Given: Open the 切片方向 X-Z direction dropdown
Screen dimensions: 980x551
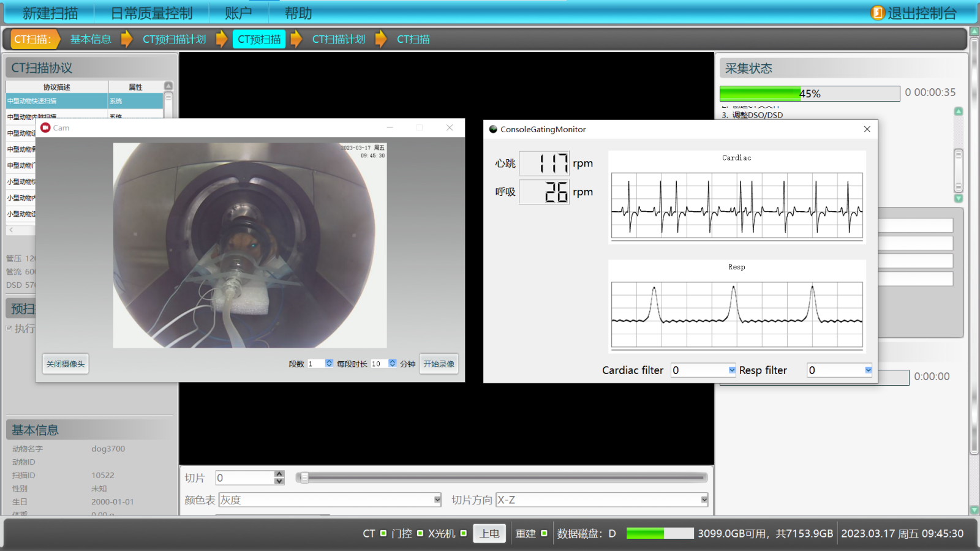Looking at the screenshot, I should (x=704, y=500).
